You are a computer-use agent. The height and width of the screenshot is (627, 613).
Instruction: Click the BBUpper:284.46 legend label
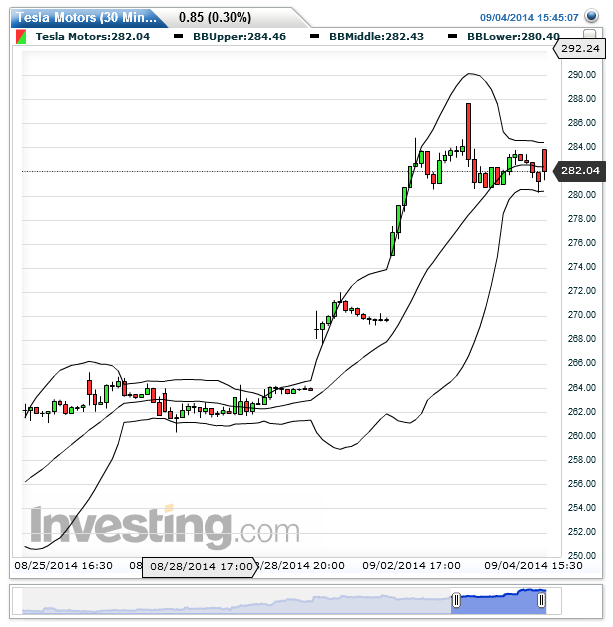[240, 36]
